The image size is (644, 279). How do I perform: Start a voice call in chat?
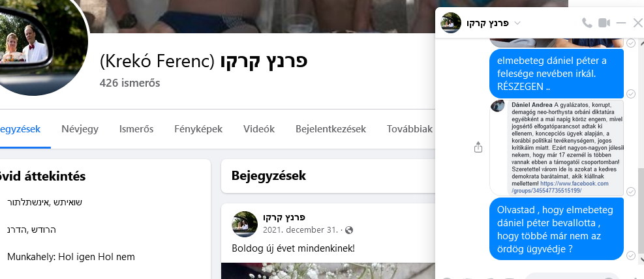(x=587, y=23)
